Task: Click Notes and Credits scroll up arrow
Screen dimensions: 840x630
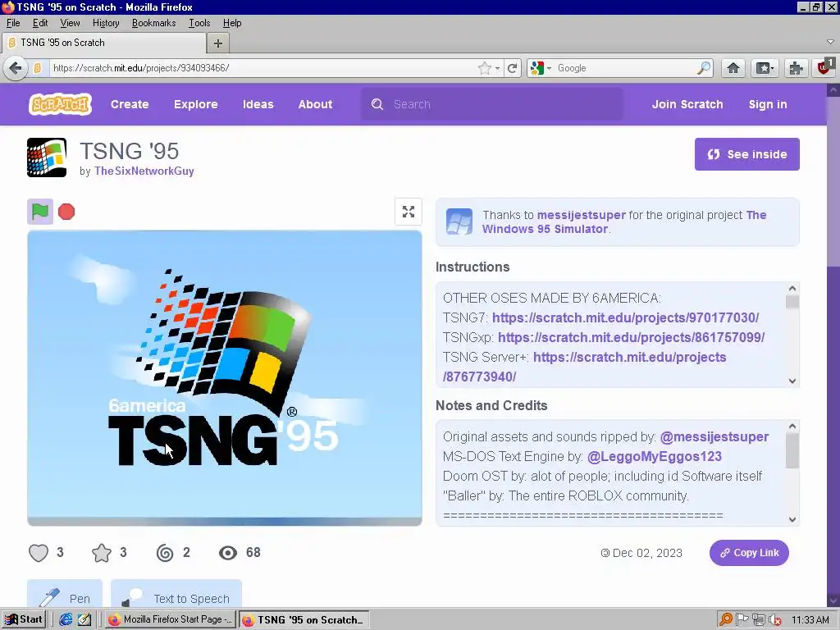Action: (792, 427)
